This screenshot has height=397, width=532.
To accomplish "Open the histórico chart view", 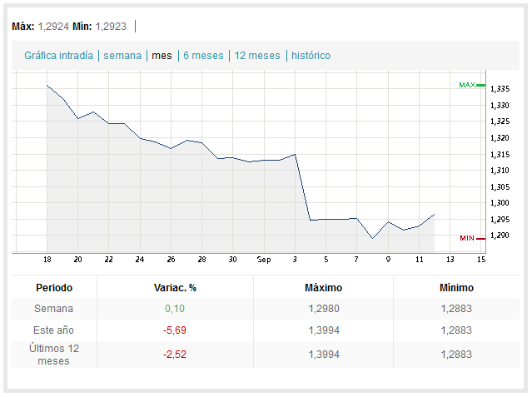I will coord(311,56).
